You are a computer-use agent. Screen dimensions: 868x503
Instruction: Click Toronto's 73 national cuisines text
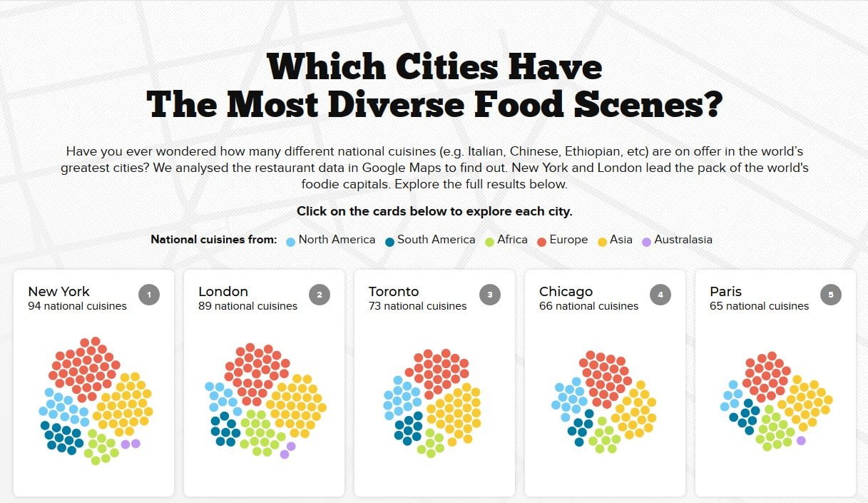coord(417,306)
